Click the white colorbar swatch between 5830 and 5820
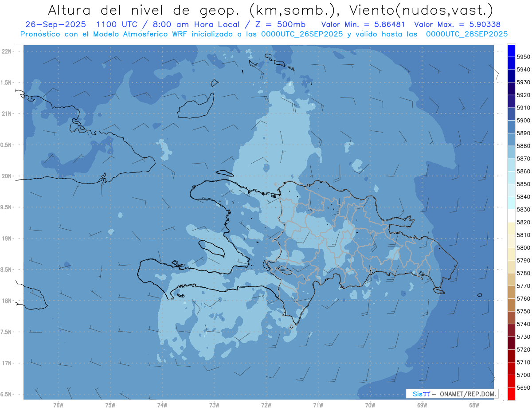532x411 pixels. click(511, 216)
